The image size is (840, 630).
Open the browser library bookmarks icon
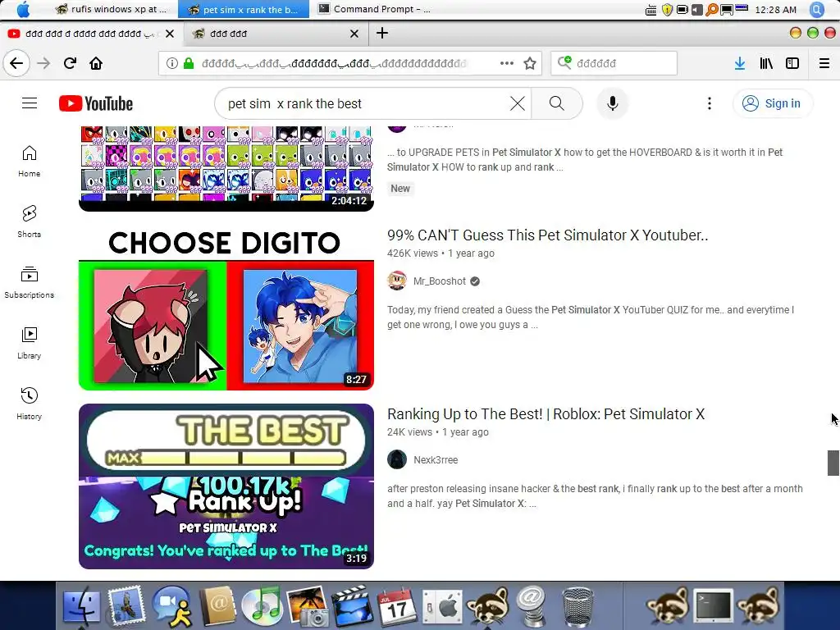[x=766, y=63]
